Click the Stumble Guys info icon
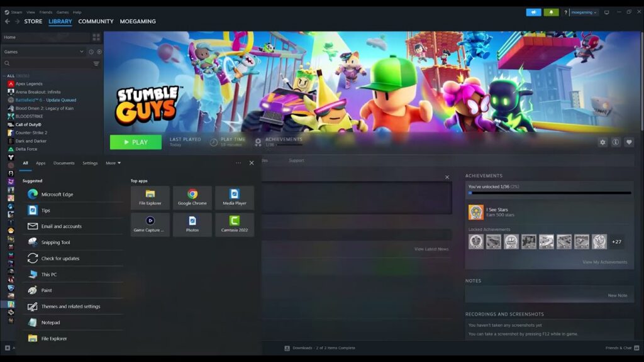 (616, 143)
